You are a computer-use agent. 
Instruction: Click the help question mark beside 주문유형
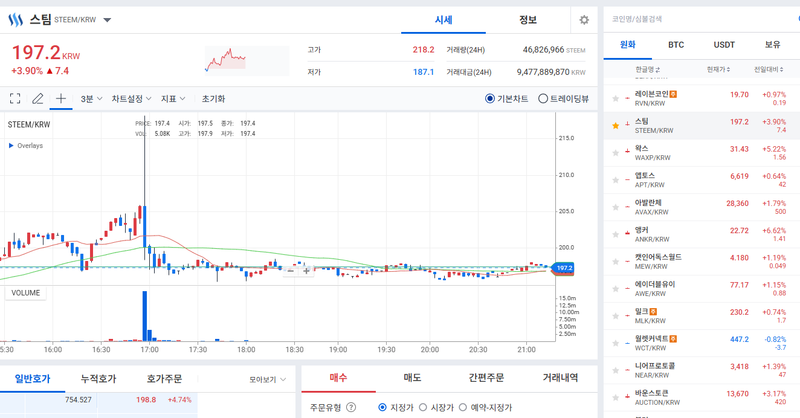351,407
